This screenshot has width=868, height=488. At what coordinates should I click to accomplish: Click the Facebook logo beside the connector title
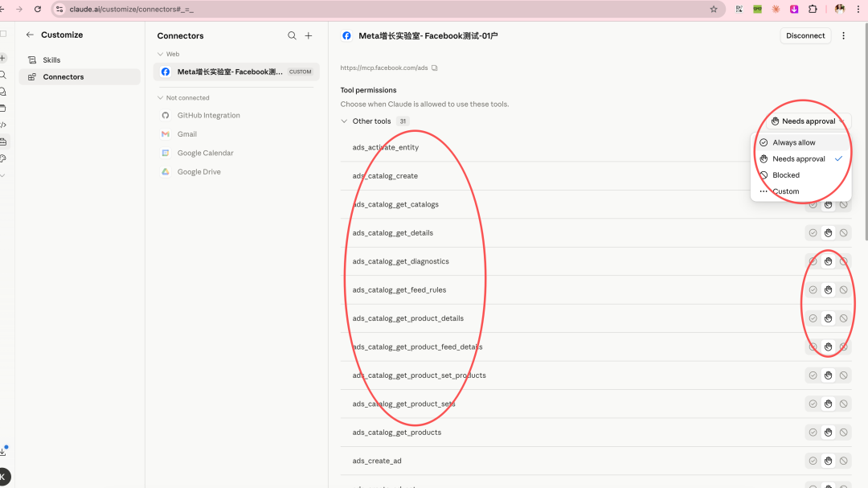tap(346, 35)
